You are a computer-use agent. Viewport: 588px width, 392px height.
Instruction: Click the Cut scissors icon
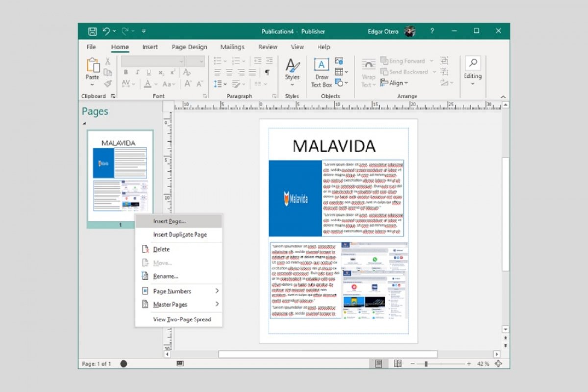(x=108, y=61)
